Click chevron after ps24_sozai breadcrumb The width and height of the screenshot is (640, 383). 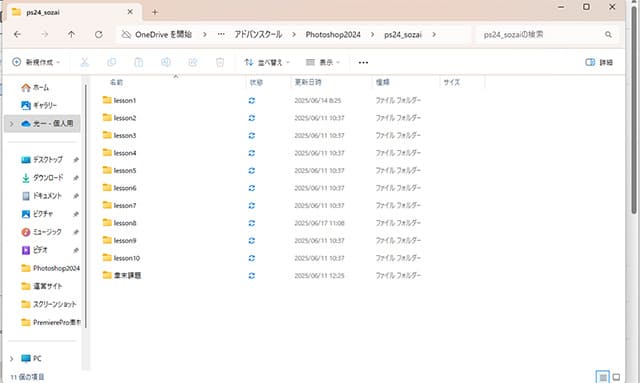[434, 35]
